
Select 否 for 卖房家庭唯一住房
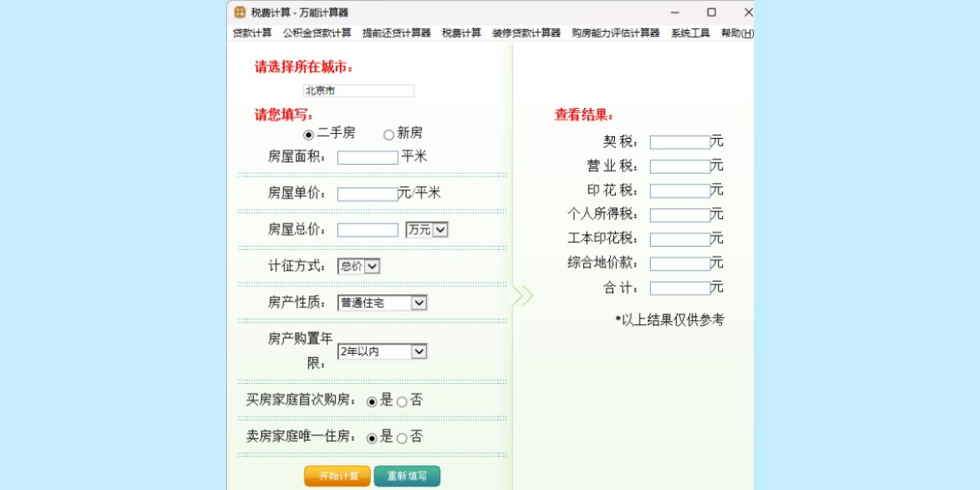point(402,439)
